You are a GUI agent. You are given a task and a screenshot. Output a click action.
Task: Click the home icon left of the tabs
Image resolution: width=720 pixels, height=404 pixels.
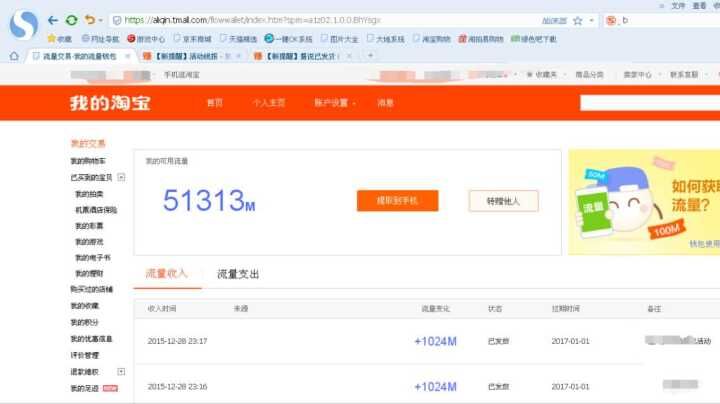click(x=14, y=56)
